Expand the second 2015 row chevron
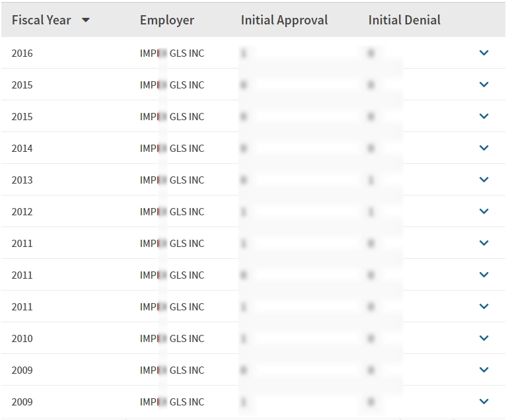Image resolution: width=510 pixels, height=420 pixels. [x=484, y=116]
